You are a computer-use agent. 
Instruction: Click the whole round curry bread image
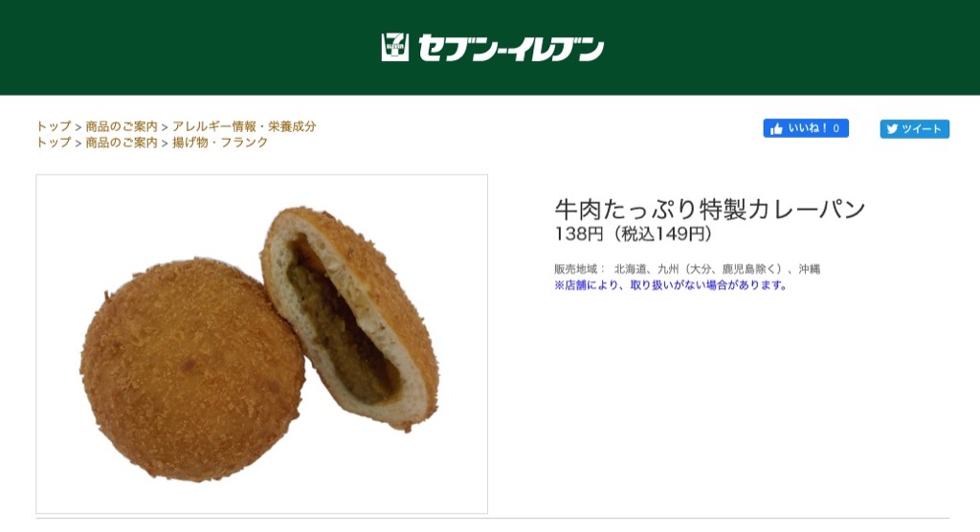pos(192,368)
